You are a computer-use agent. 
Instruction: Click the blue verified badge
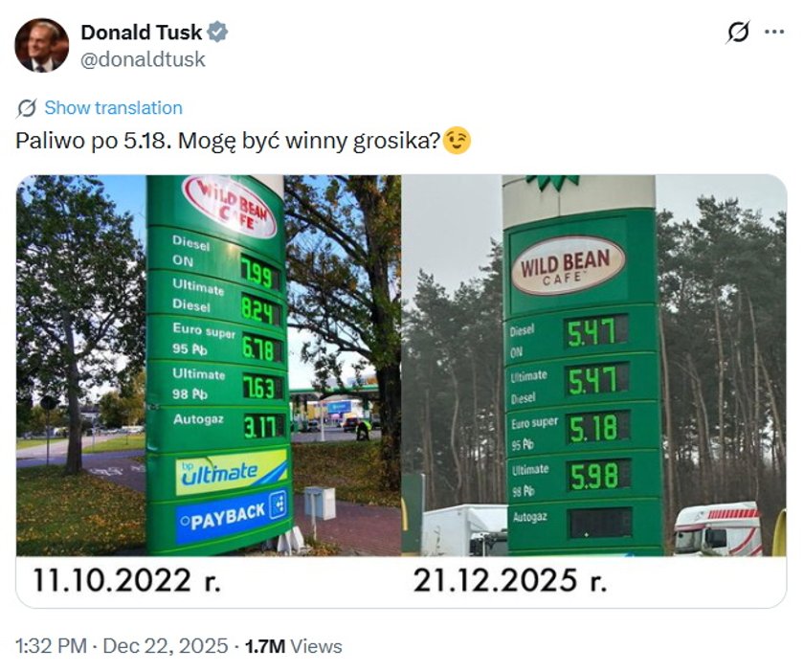coord(218,33)
